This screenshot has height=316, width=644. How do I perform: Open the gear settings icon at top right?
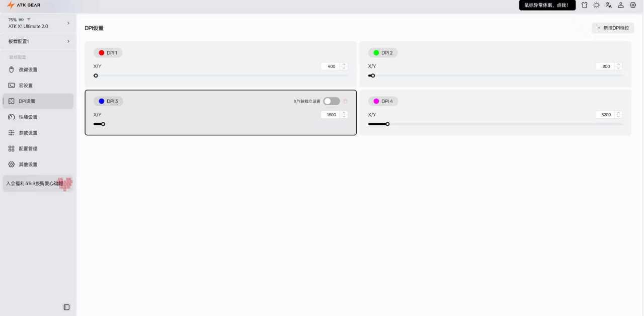coord(633,5)
